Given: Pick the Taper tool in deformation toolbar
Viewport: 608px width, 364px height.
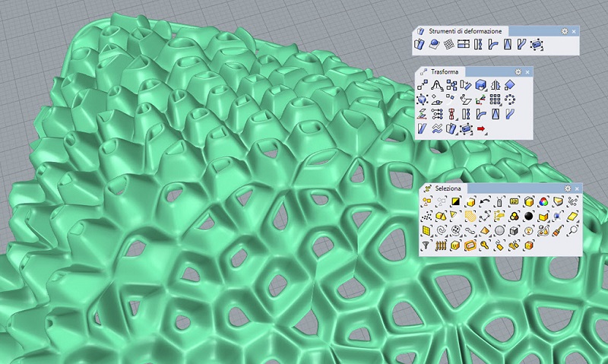Looking at the screenshot, I should 509,46.
